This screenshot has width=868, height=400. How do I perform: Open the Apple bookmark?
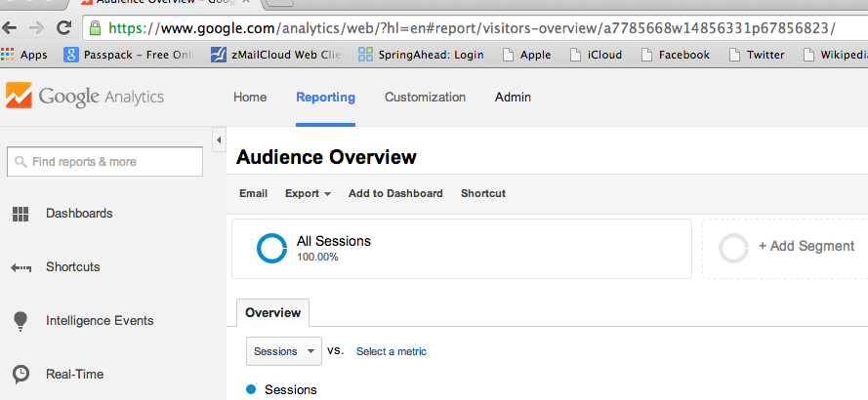(x=526, y=55)
